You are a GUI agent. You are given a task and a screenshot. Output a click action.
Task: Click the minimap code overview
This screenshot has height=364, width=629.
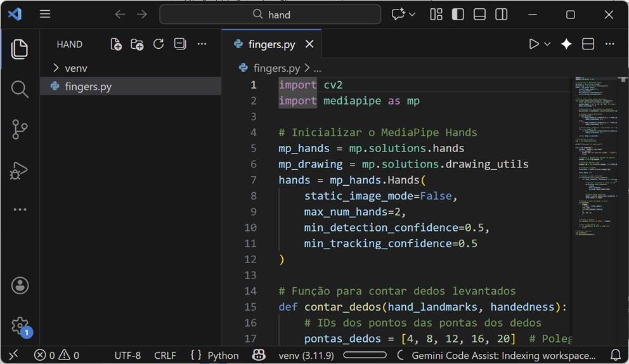tap(595, 157)
